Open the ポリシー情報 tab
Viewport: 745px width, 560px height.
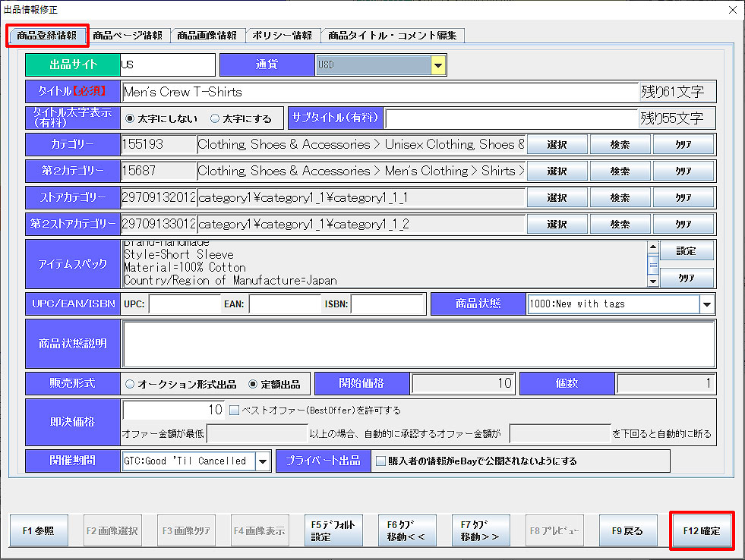(x=282, y=36)
